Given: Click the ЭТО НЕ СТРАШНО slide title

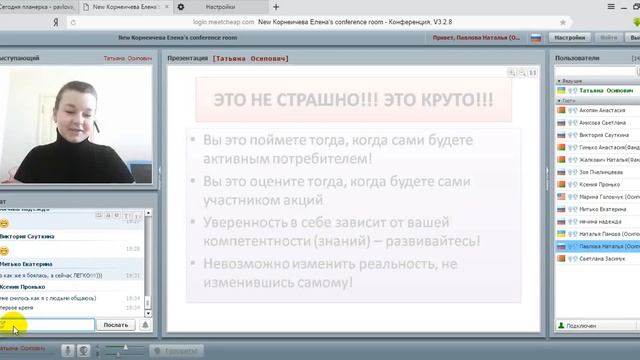Looking at the screenshot, I should [353, 100].
